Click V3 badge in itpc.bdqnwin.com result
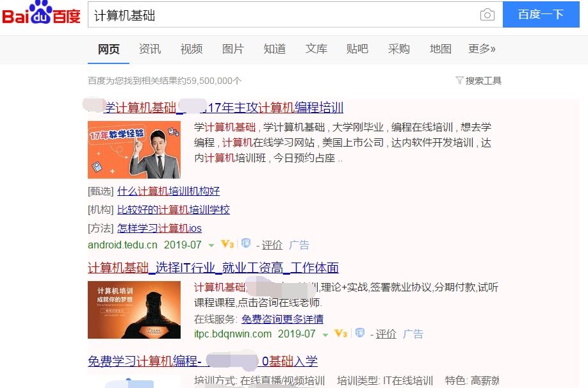Image resolution: width=588 pixels, height=388 pixels. point(341,334)
